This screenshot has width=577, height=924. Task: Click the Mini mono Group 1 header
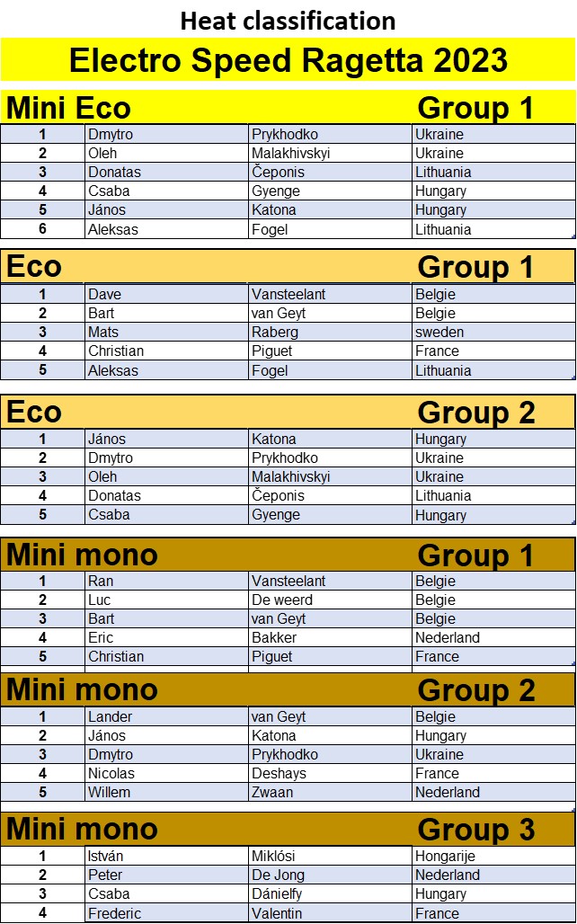click(288, 555)
